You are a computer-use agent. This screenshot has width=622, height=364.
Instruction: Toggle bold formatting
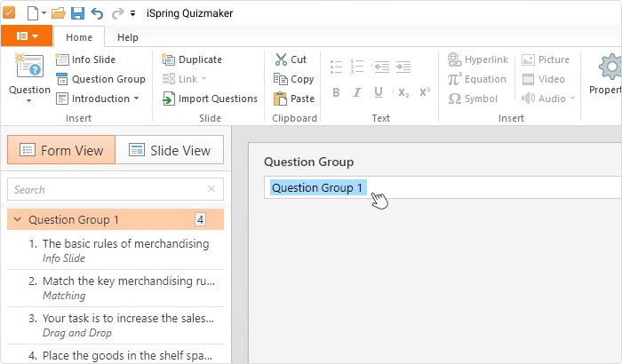[336, 92]
